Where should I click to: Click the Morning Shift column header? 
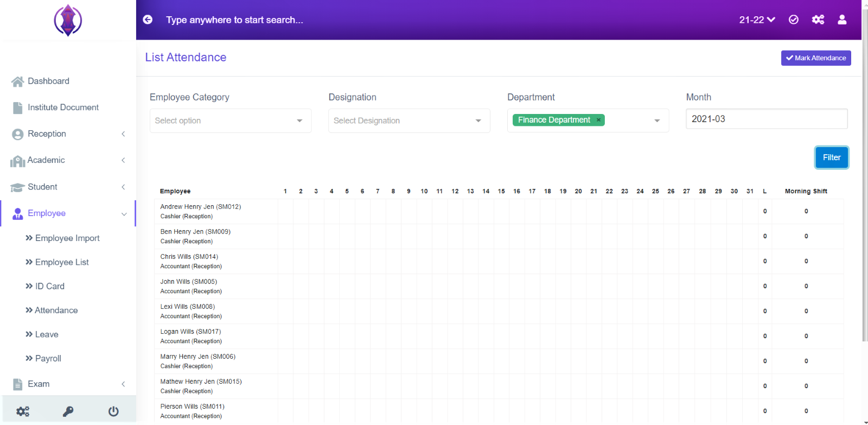tap(806, 191)
